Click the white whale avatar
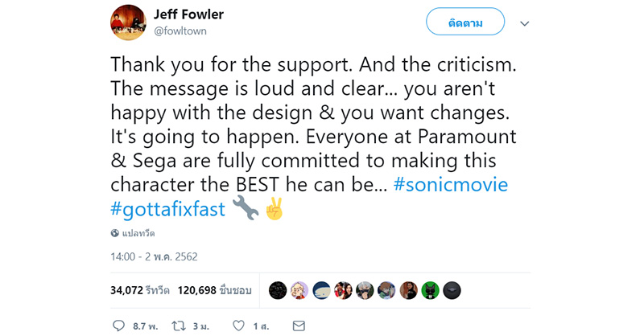The width and height of the screenshot is (644, 336). 321,290
